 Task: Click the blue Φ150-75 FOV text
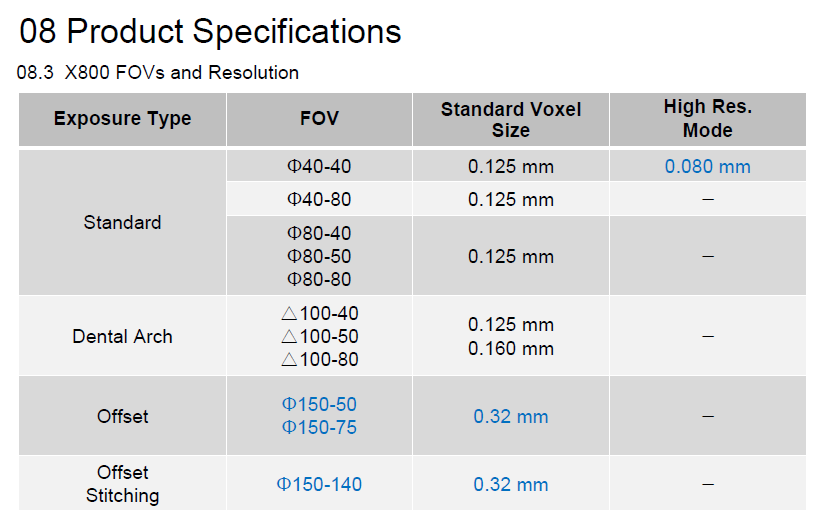[319, 427]
